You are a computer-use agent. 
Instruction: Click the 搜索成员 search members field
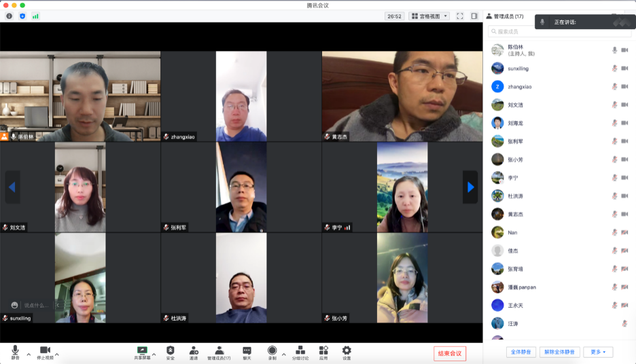[557, 31]
